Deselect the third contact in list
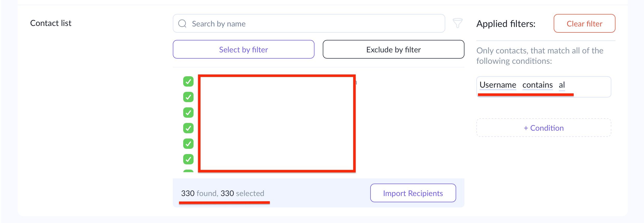The width and height of the screenshot is (644, 223). tap(188, 113)
